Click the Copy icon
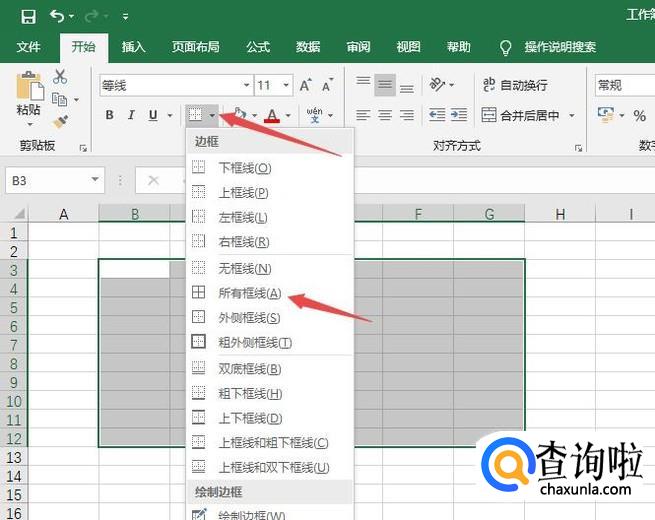Viewport: 655px width, 520px height. (59, 99)
